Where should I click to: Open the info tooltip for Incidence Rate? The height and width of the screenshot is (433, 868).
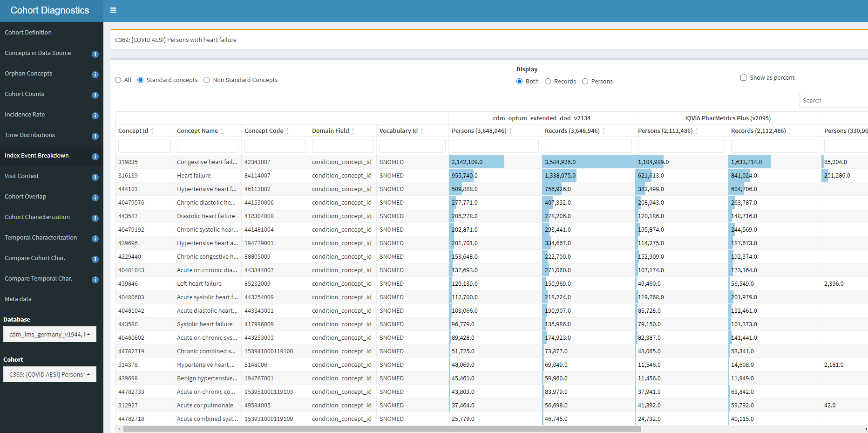tap(95, 116)
